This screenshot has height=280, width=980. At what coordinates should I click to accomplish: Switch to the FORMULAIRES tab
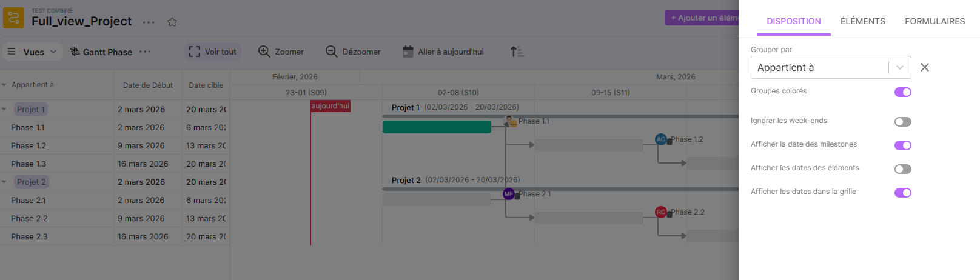[x=935, y=21]
